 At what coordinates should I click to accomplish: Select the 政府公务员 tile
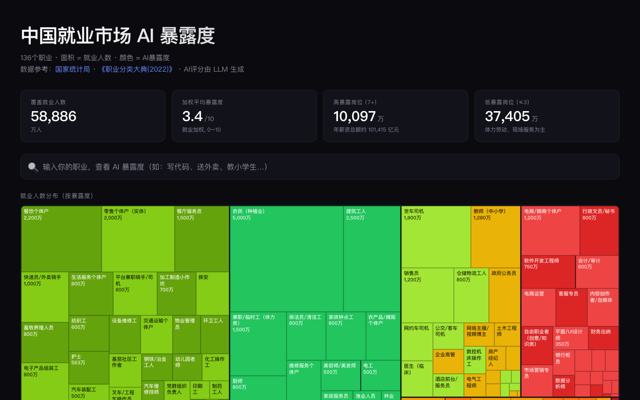[504, 295]
